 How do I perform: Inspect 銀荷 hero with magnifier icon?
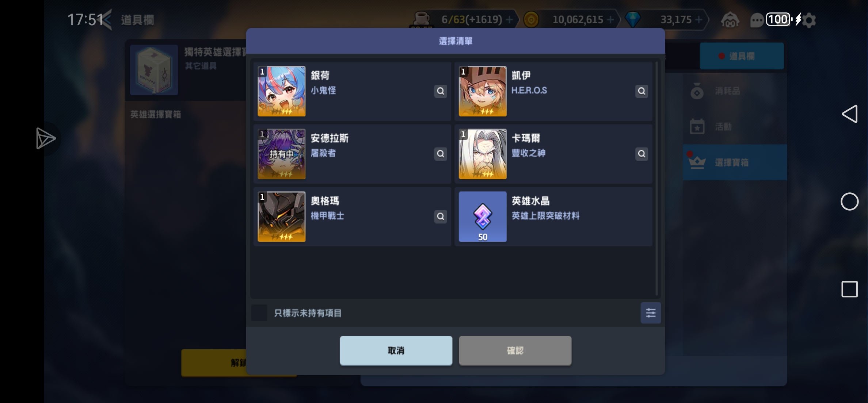point(441,91)
